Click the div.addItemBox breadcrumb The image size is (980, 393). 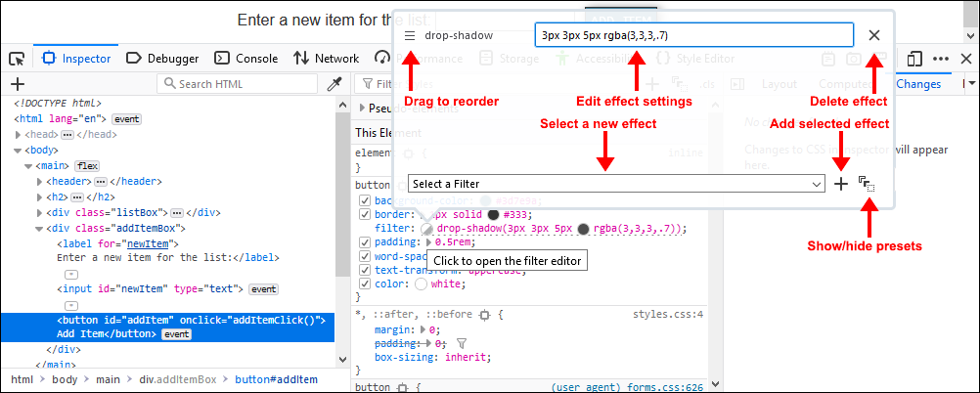coord(177,379)
